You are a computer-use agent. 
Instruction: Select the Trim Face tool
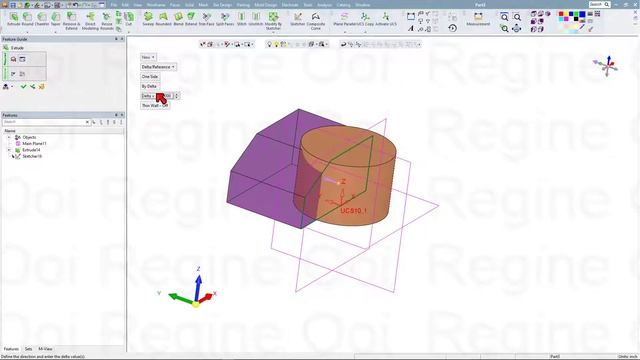[x=206, y=19]
